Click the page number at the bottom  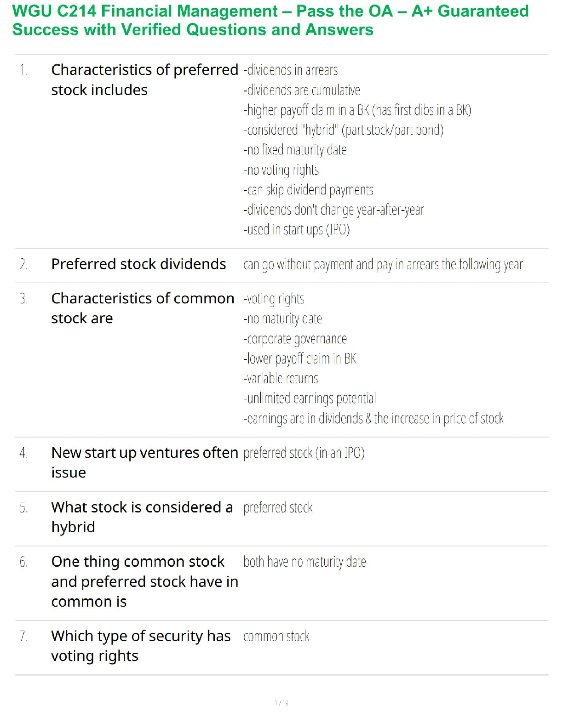(x=281, y=703)
